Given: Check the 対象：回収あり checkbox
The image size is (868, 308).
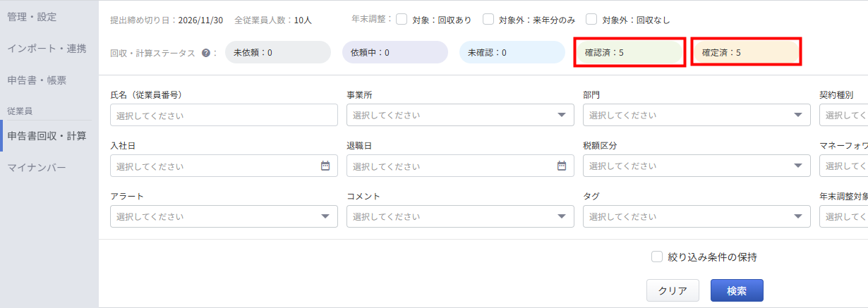Looking at the screenshot, I should pyautogui.click(x=402, y=20).
